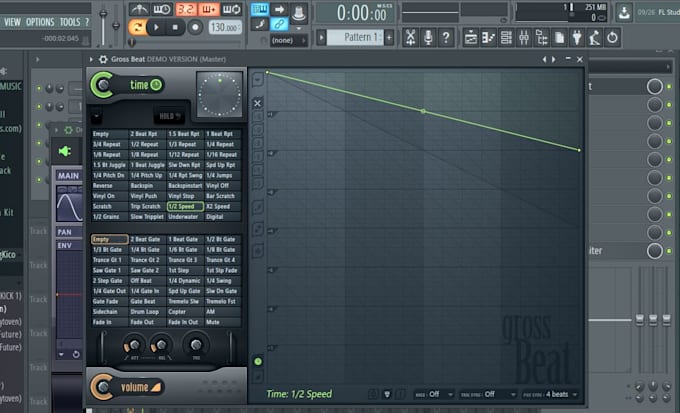The image size is (680, 413).
Task: Click the attack knob below volume presets
Action: (x=134, y=345)
